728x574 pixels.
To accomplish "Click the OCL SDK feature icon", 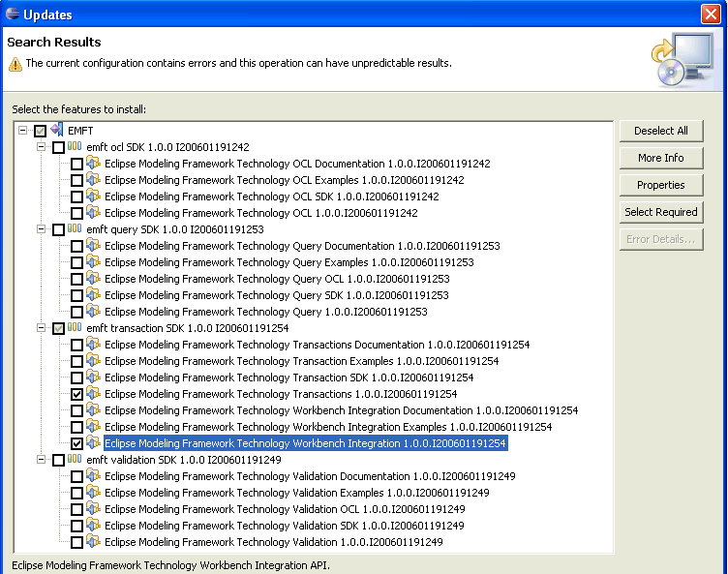I will (93, 196).
